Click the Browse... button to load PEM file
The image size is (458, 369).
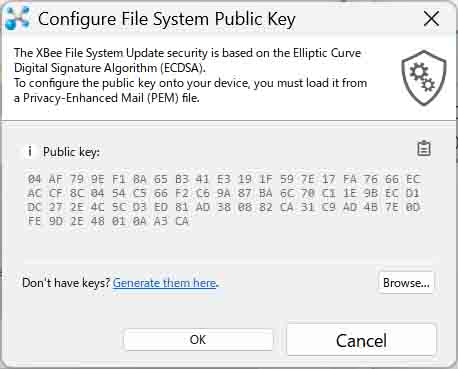point(406,283)
